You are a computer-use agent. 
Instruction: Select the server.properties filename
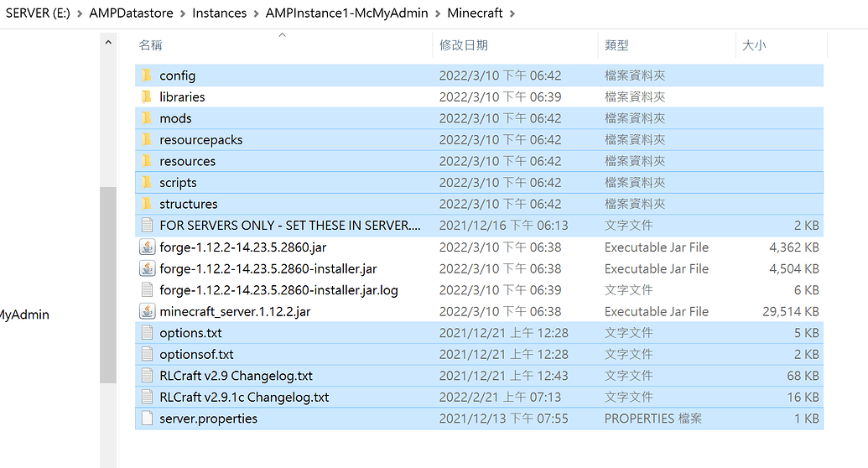(x=208, y=419)
